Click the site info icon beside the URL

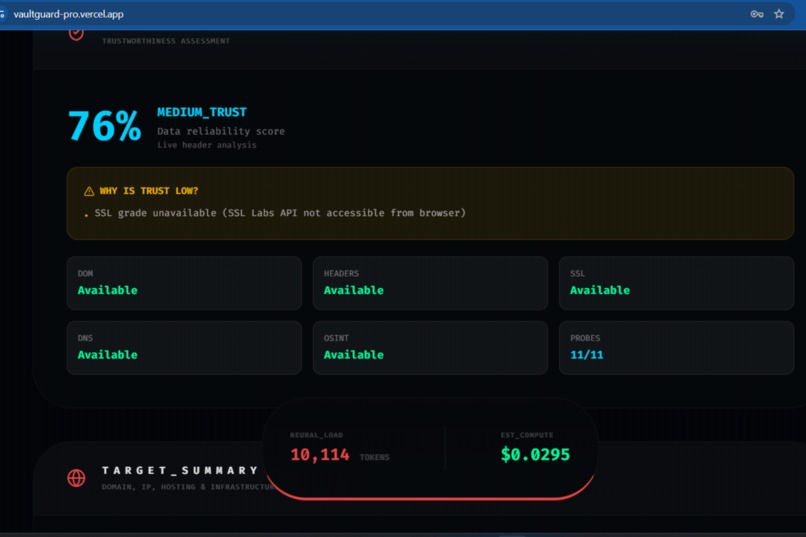tap(2, 14)
